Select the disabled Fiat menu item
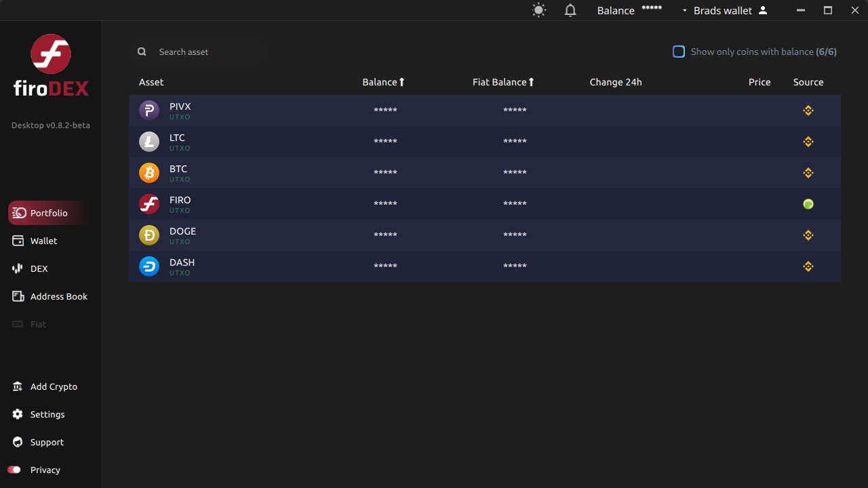 [x=38, y=324]
